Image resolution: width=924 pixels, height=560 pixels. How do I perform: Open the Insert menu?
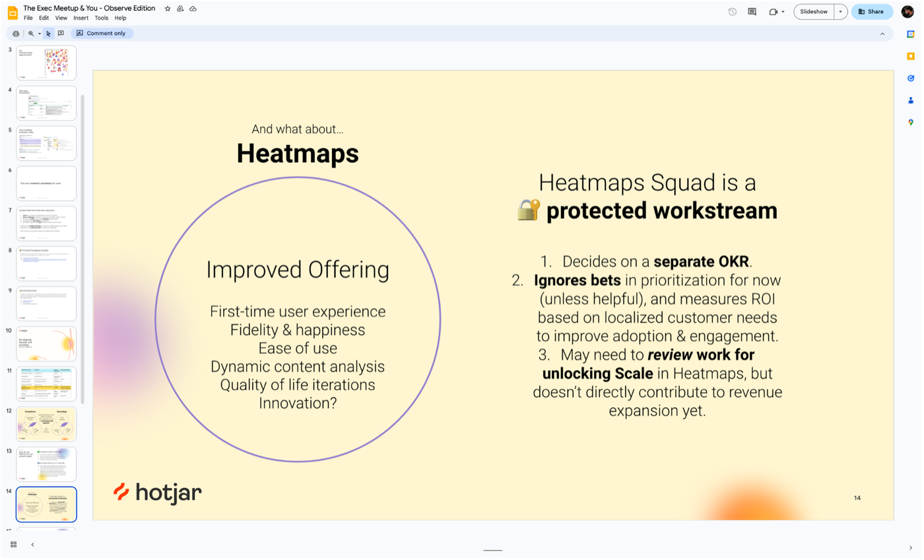coord(81,18)
